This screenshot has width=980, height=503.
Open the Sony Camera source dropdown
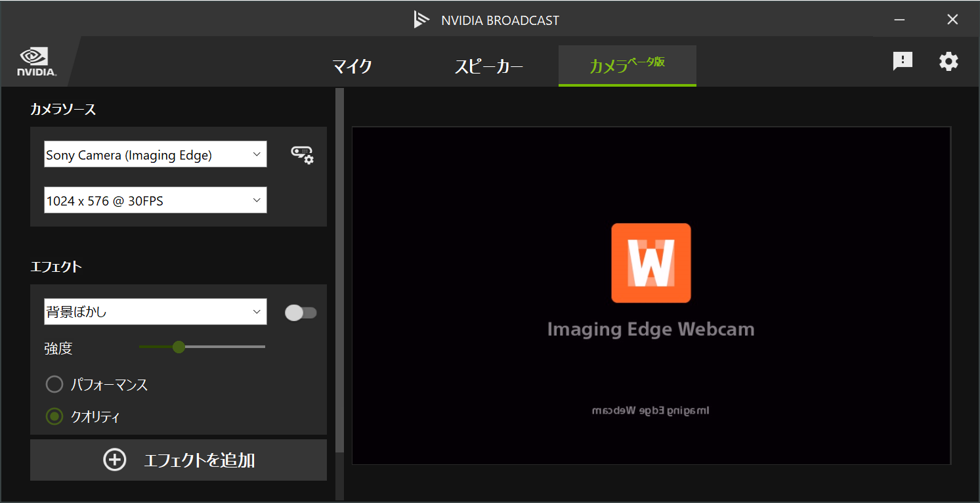click(x=156, y=154)
